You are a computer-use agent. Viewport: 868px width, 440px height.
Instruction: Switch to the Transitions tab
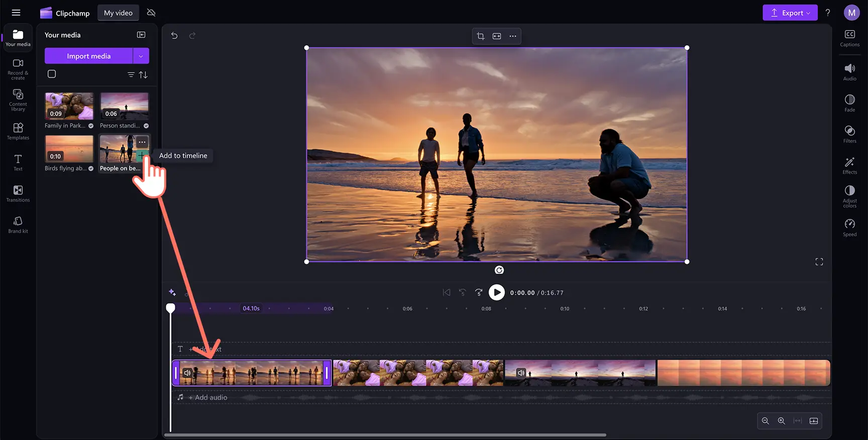(x=18, y=193)
